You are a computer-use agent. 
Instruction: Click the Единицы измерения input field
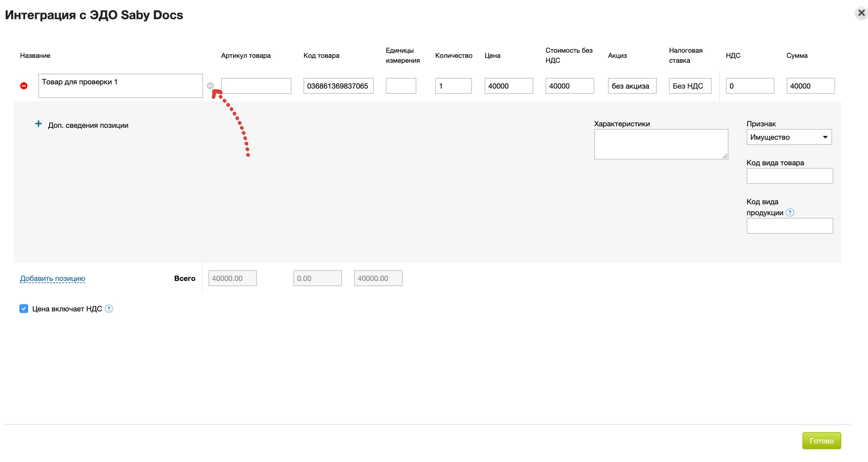coord(401,86)
